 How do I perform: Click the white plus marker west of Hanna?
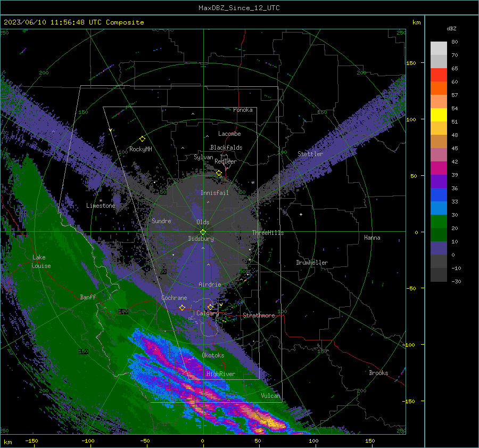coord(301,214)
